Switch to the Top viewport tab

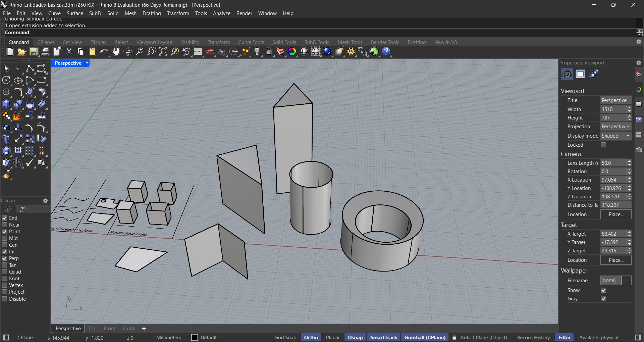click(x=92, y=328)
